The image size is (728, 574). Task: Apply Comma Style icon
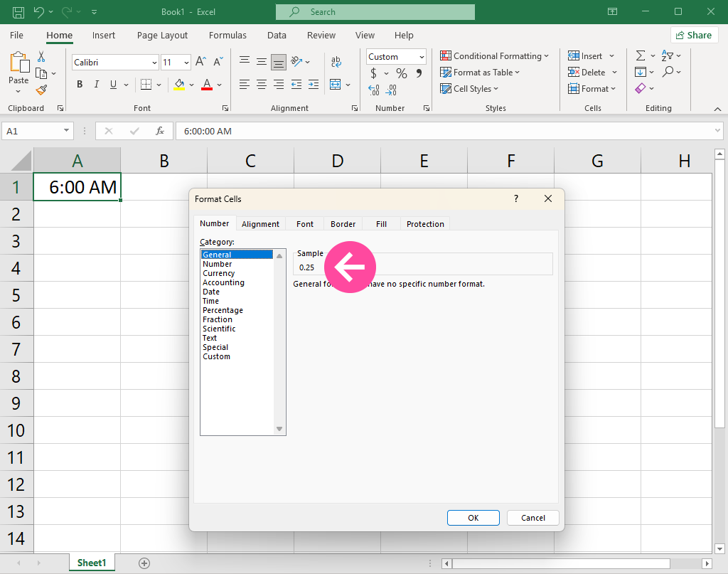419,73
